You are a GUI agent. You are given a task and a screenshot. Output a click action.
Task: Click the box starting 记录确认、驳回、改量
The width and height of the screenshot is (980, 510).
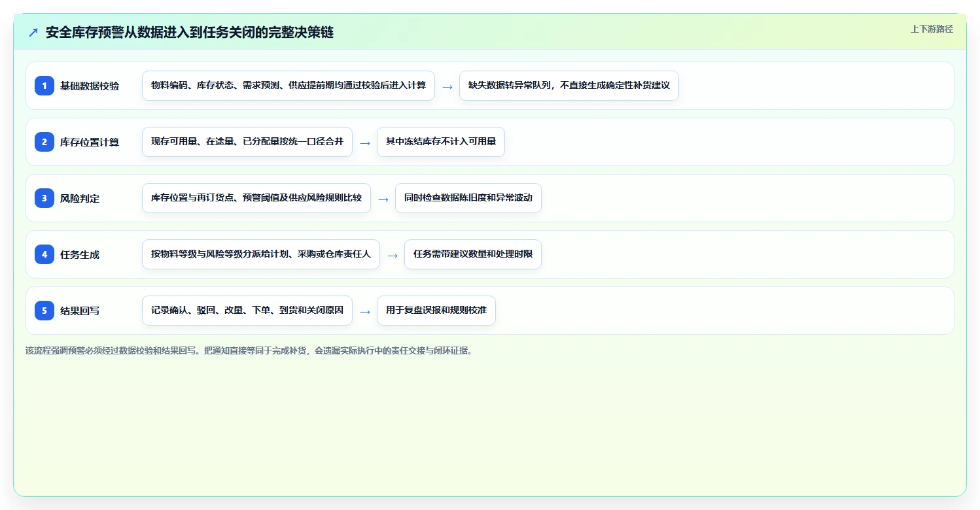coord(247,311)
